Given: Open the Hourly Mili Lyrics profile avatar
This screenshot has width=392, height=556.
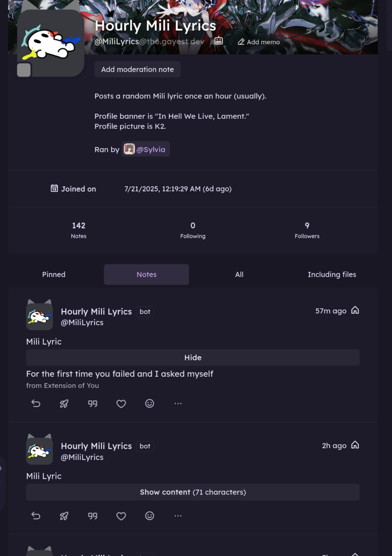Looking at the screenshot, I should pyautogui.click(x=50, y=43).
